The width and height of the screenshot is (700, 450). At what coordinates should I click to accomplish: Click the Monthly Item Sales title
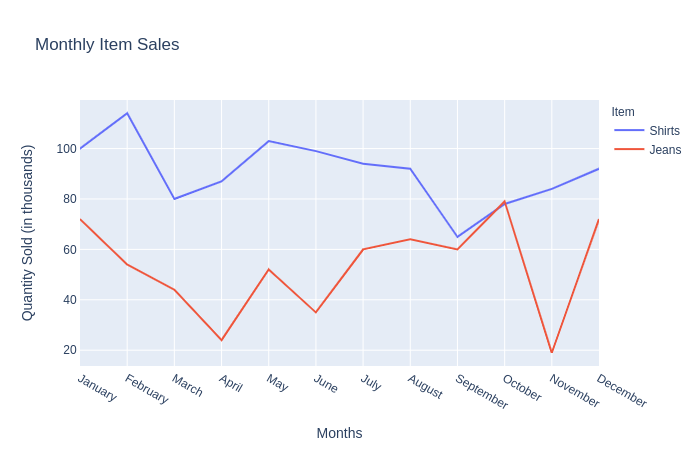click(x=107, y=45)
